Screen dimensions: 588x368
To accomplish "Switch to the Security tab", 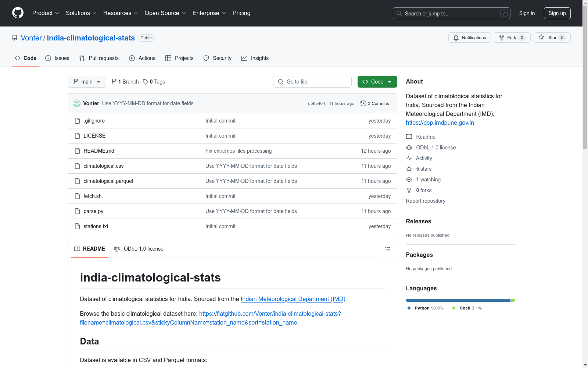I will (x=218, y=58).
